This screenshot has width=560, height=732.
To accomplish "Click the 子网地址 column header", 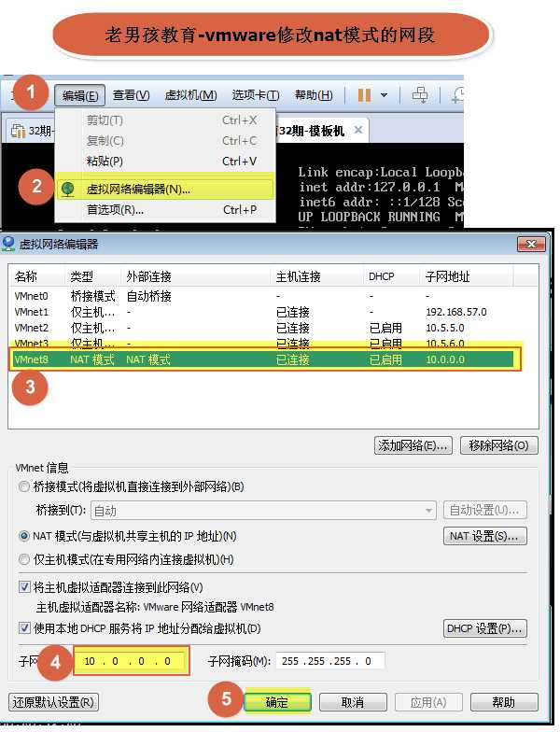I will click(467, 276).
